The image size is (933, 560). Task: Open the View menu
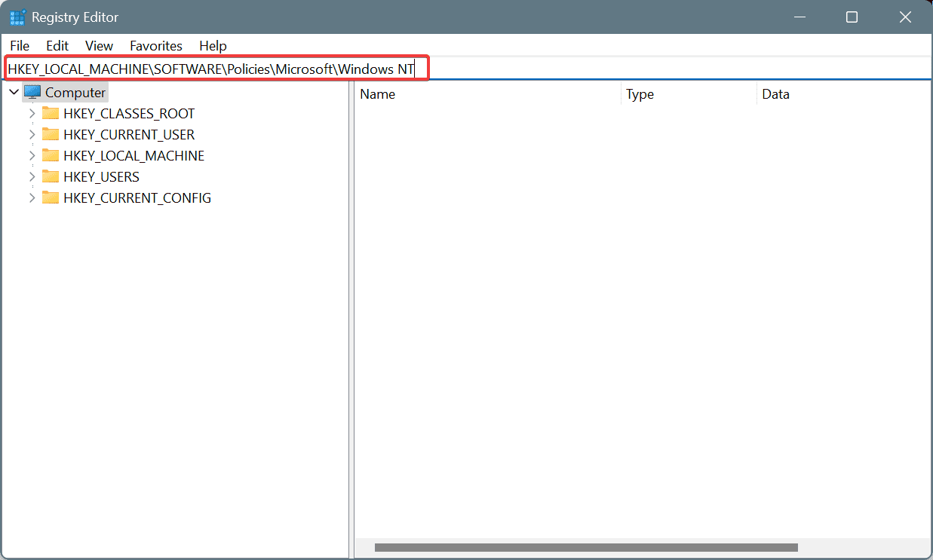[99, 46]
